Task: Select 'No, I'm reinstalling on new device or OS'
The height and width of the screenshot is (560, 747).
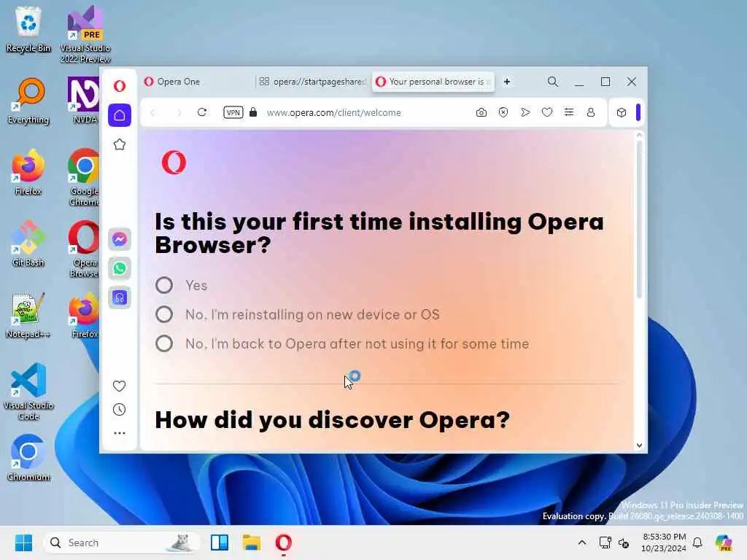Action: [164, 314]
